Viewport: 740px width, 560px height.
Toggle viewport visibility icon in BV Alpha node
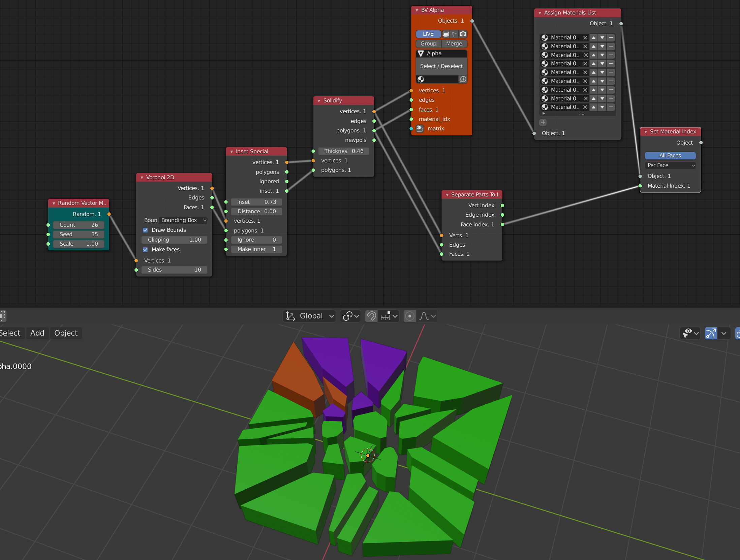445,34
